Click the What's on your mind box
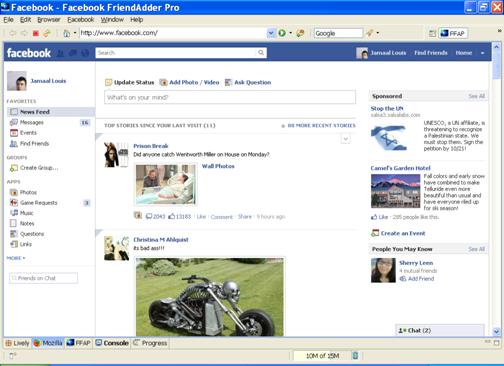Viewport: 504px width, 366px height. tap(230, 97)
